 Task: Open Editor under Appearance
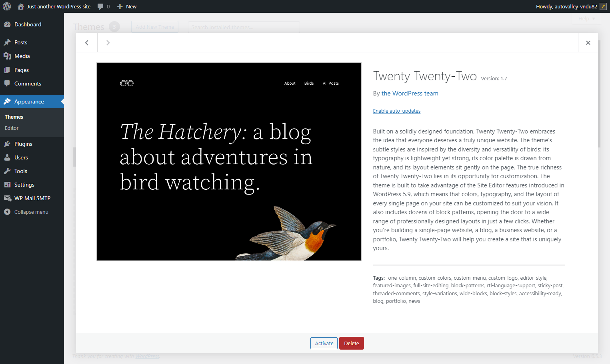pos(12,128)
